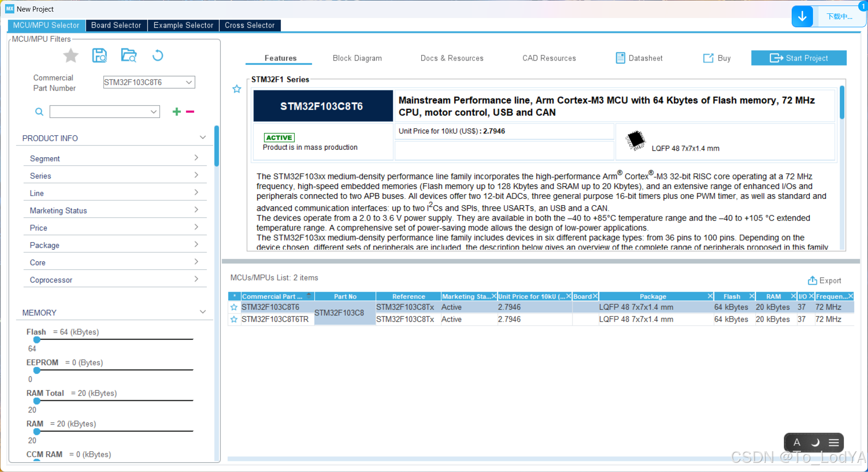
Task: Click the magnifier search icon
Action: click(39, 111)
